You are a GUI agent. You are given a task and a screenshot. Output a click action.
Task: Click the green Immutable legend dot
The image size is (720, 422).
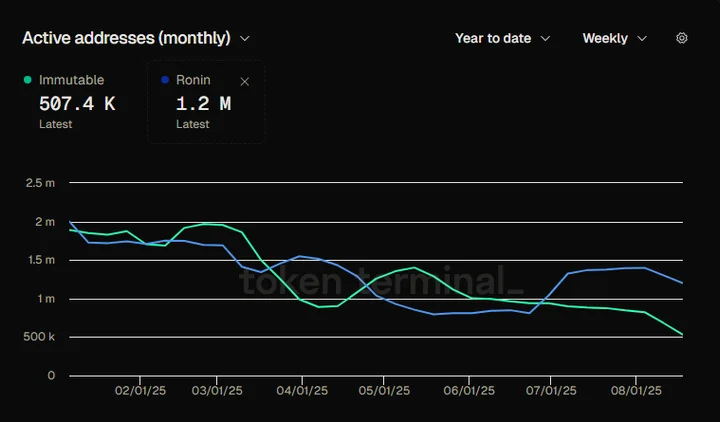point(28,80)
